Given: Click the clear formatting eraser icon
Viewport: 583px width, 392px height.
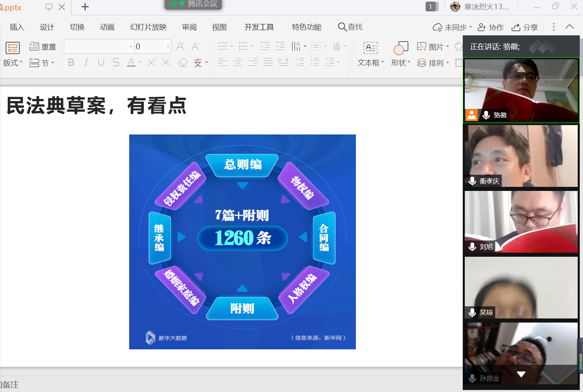Looking at the screenshot, I should [x=183, y=62].
